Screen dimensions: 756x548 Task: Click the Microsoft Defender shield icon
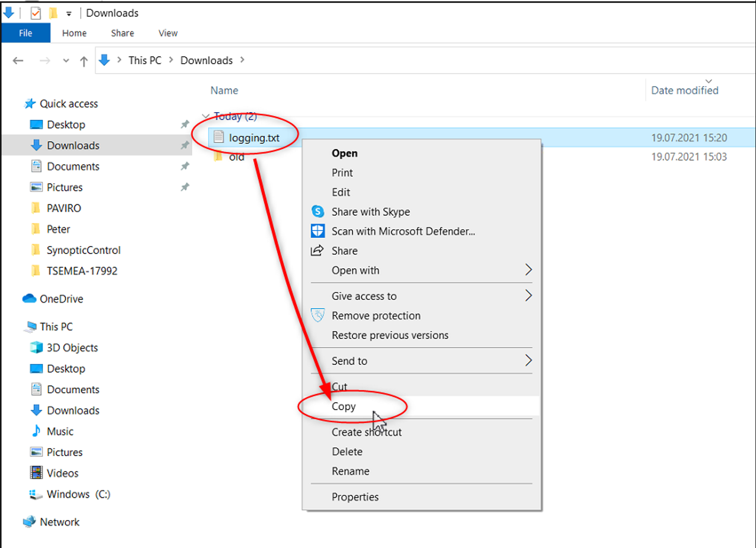pyautogui.click(x=318, y=231)
